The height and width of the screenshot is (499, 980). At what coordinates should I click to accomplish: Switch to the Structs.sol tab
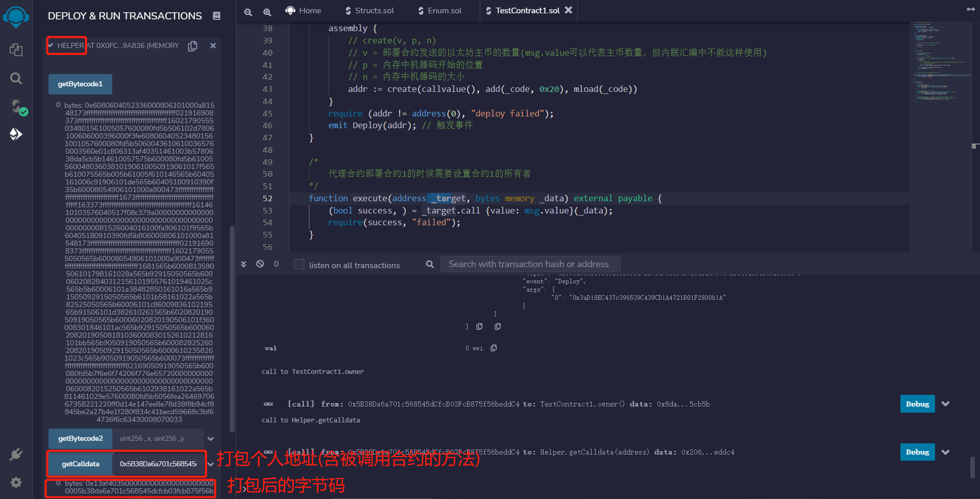[370, 11]
